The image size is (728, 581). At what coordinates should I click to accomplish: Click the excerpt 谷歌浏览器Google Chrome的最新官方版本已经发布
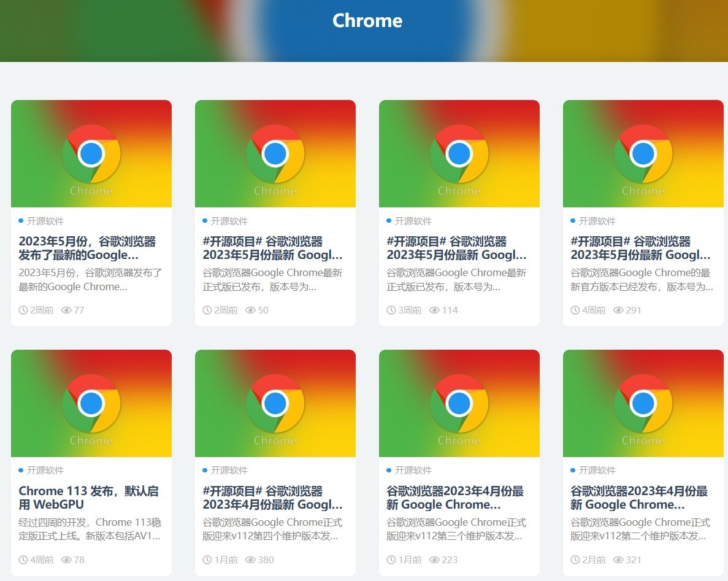642,280
